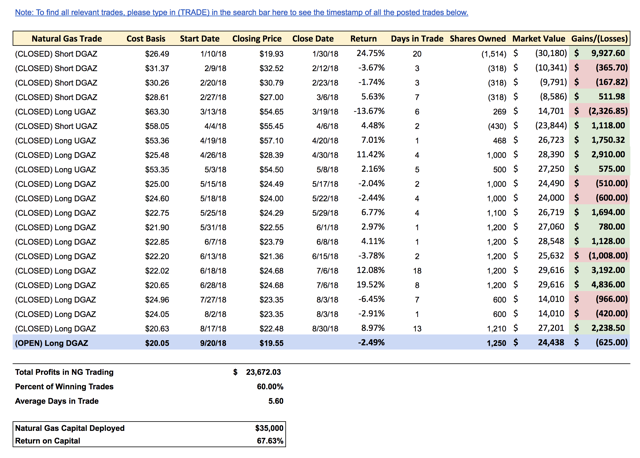Click the 67.63% return on capital value
This screenshot has width=640, height=458.
(x=270, y=441)
